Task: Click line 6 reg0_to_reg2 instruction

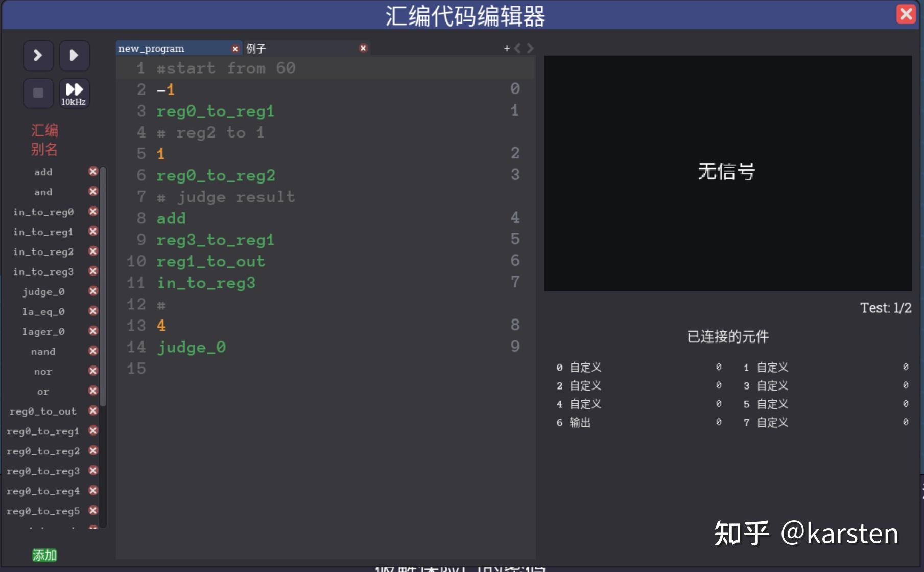Action: click(216, 175)
